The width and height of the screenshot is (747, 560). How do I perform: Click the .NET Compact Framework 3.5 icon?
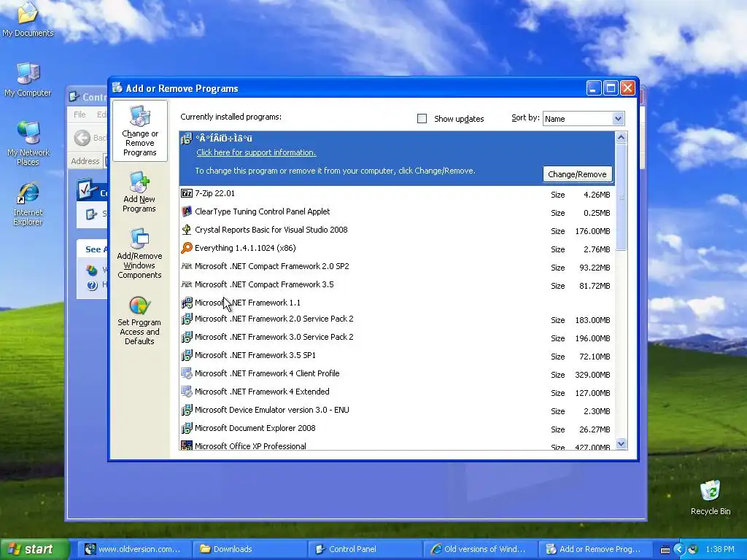[187, 284]
